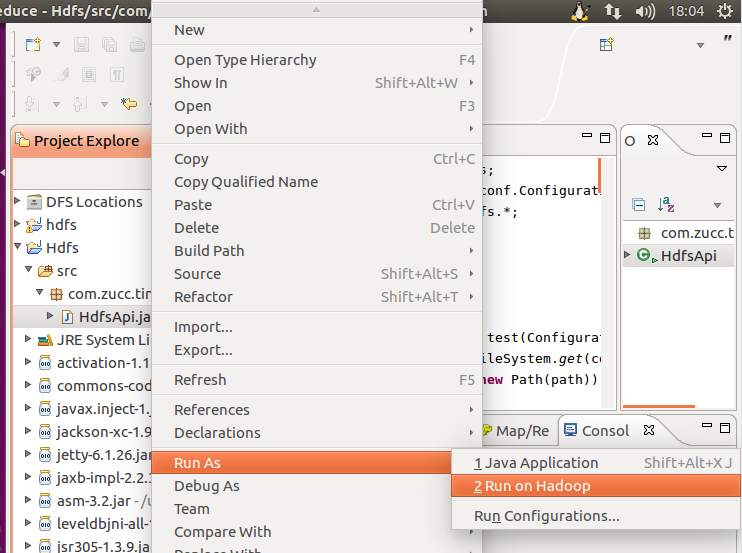Click the Save toolbar icon
Image resolution: width=742 pixels, height=553 pixels.
point(81,44)
